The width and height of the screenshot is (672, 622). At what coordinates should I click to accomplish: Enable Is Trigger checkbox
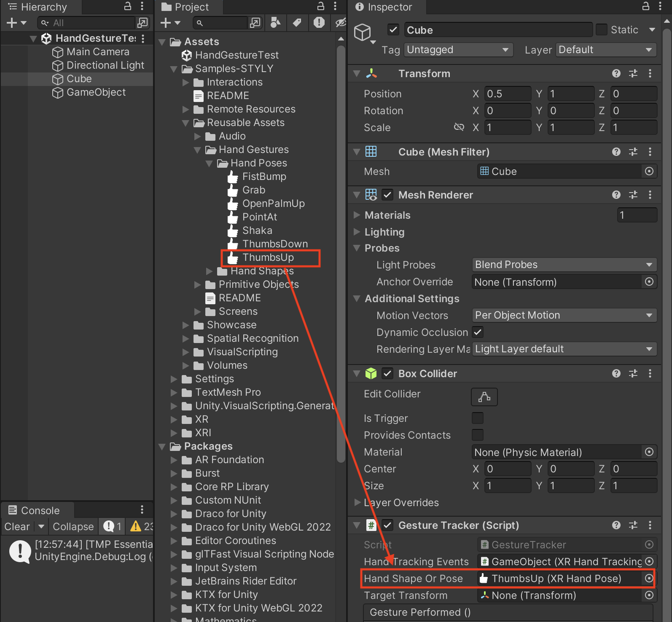478,418
